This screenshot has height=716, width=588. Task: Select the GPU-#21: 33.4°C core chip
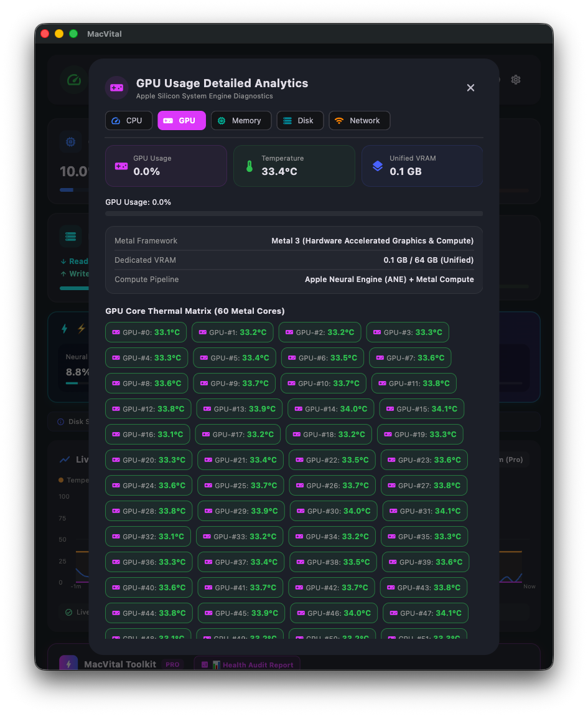point(241,460)
